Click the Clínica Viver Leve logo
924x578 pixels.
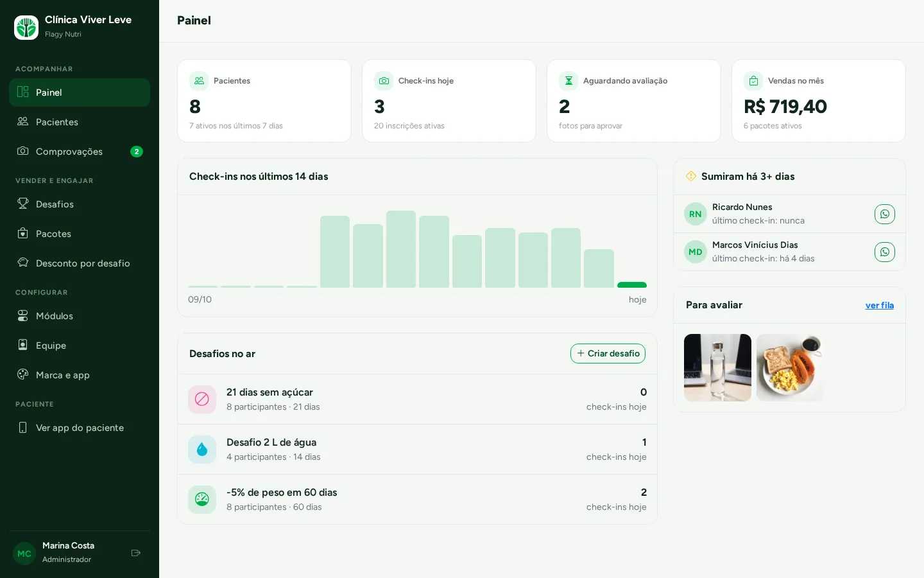[x=26, y=27]
